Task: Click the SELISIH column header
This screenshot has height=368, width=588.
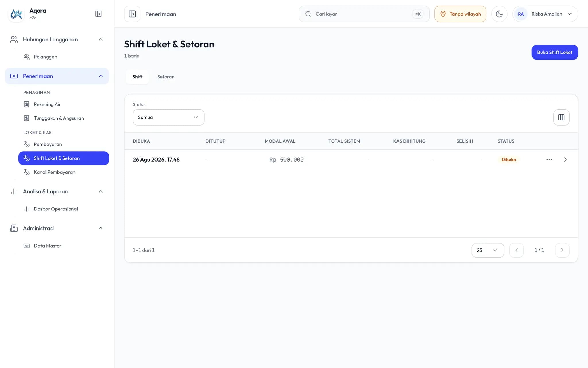Action: [465, 141]
